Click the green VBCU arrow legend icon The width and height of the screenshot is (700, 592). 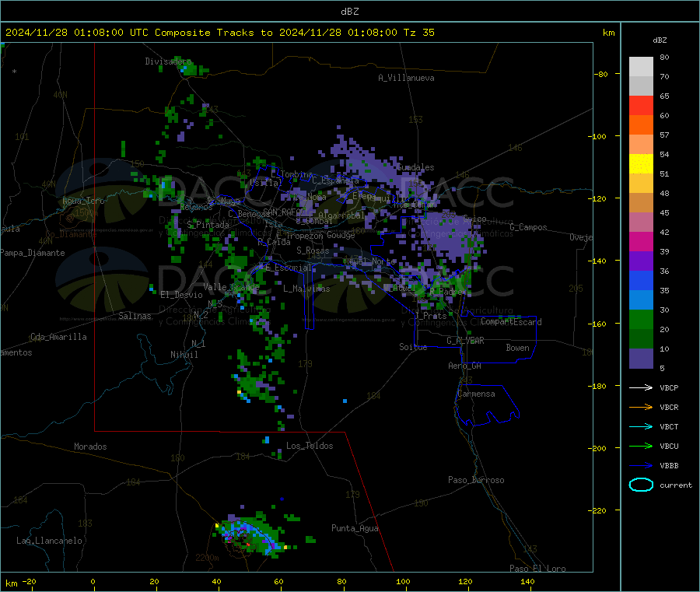coord(641,446)
